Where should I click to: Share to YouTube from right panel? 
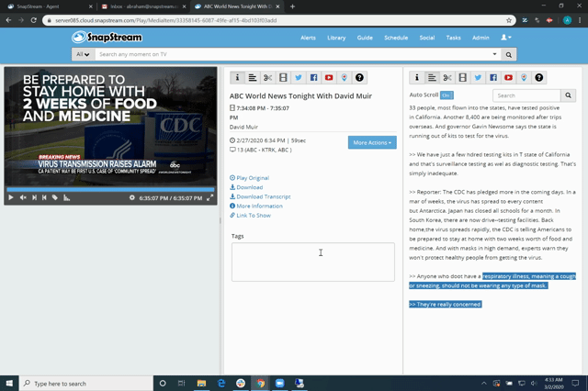508,77
